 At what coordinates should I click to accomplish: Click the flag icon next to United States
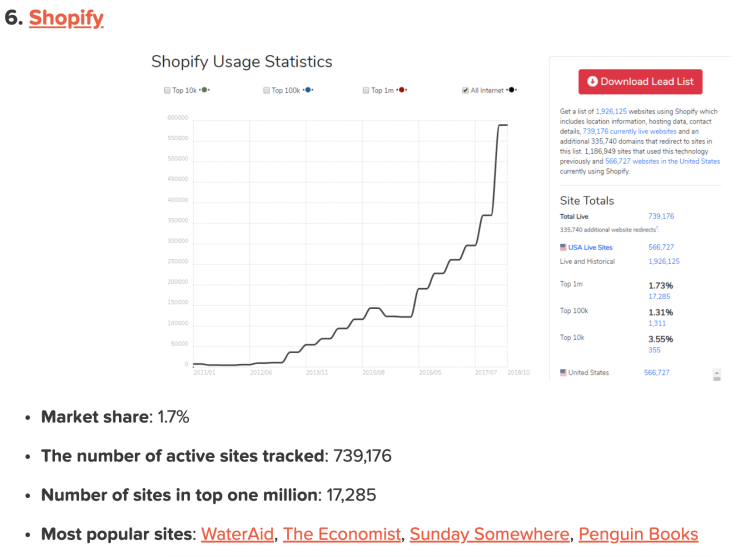point(563,373)
